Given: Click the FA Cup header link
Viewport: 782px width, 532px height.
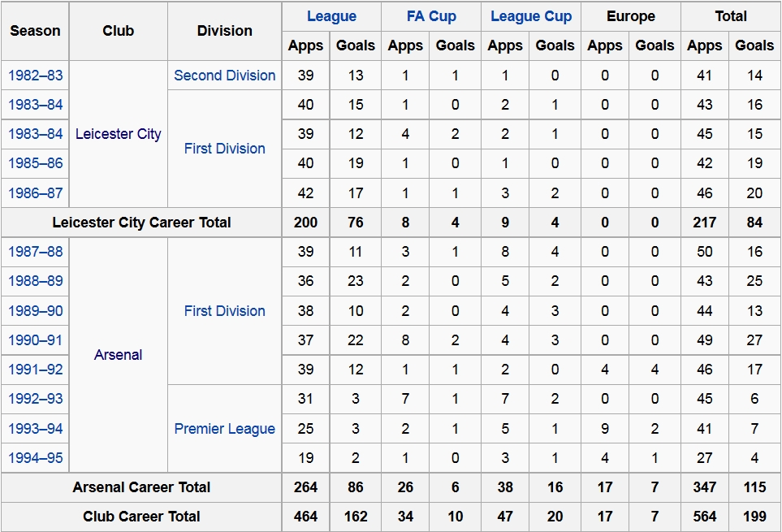Looking at the screenshot, I should [431, 16].
